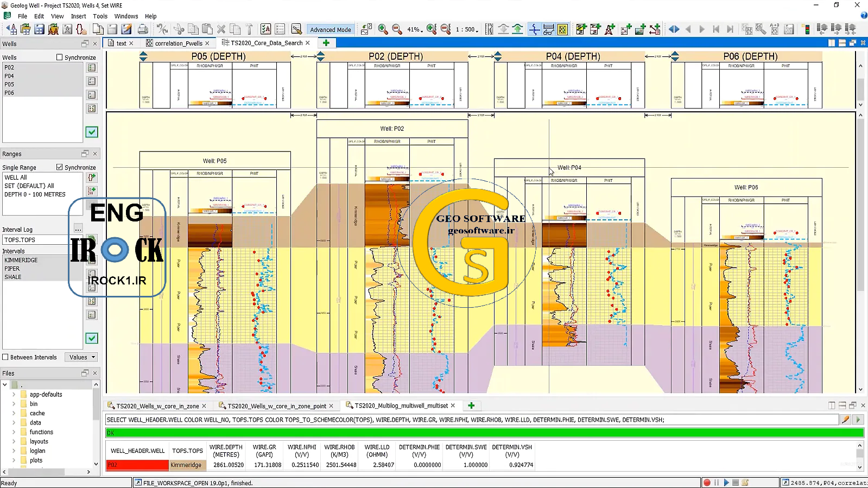Click the first toolbar icon with blue arrow

[11, 29]
